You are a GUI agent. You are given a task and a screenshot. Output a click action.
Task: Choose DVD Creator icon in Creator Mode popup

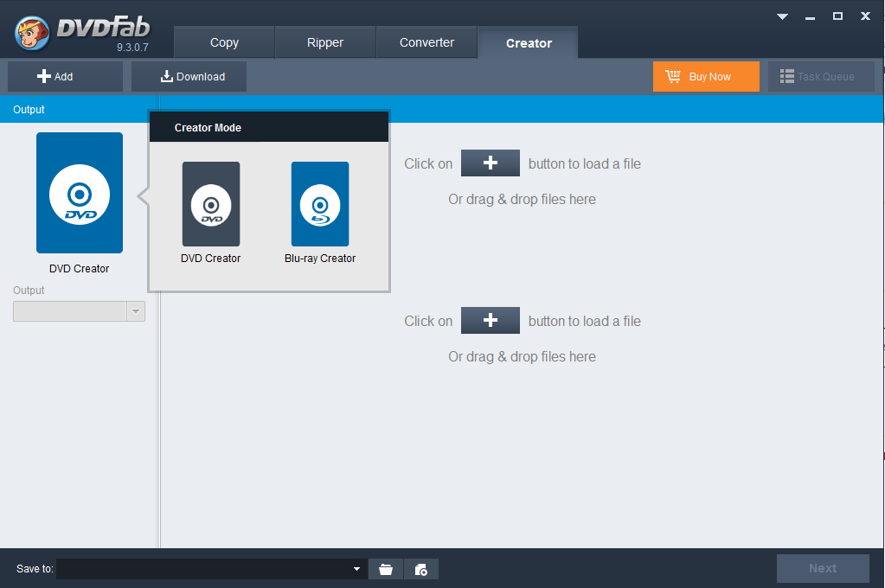pos(211,204)
